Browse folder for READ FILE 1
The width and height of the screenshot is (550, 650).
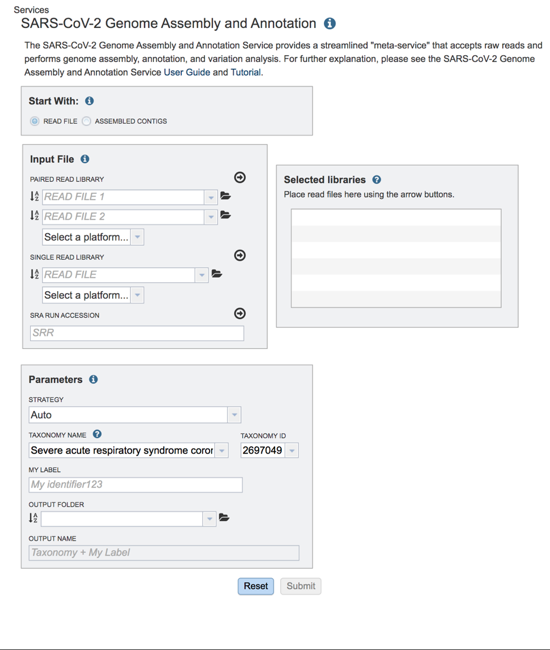(x=225, y=196)
